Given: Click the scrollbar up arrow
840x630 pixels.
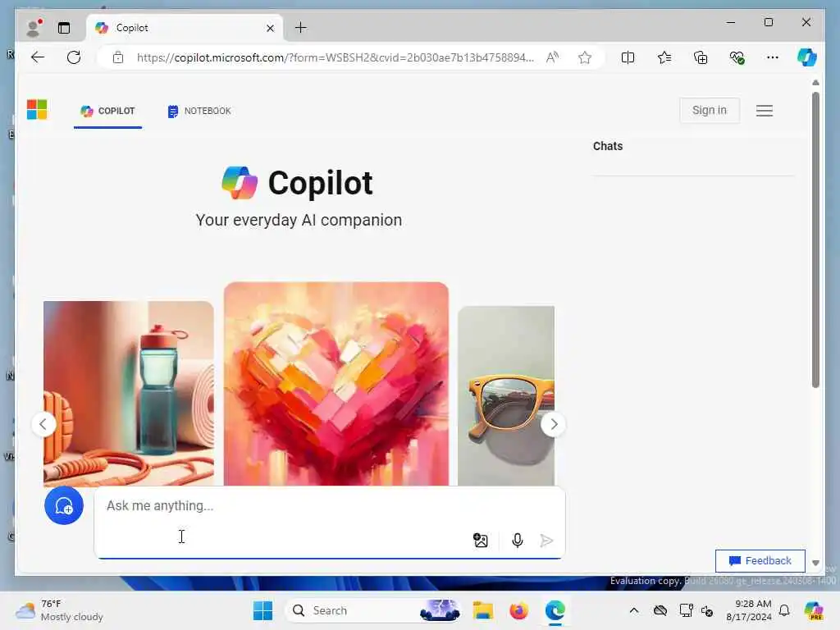Looking at the screenshot, I should [x=815, y=83].
